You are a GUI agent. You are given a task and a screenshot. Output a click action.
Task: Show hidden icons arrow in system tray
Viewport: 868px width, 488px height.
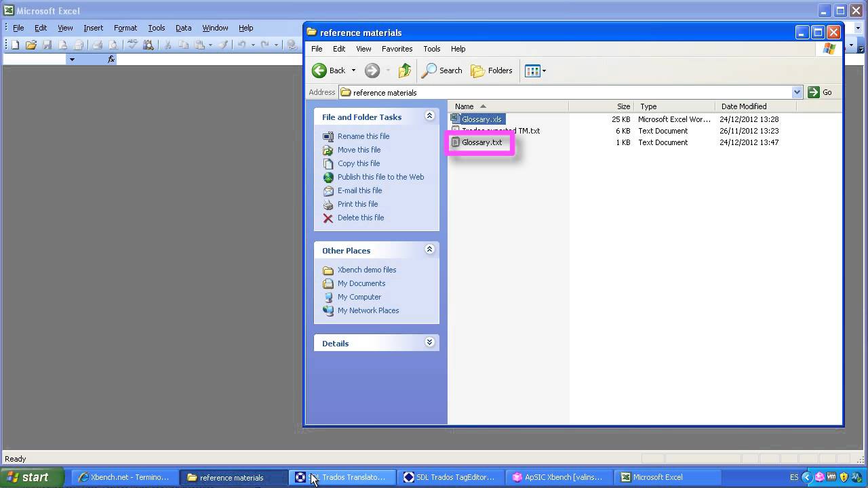click(x=807, y=477)
